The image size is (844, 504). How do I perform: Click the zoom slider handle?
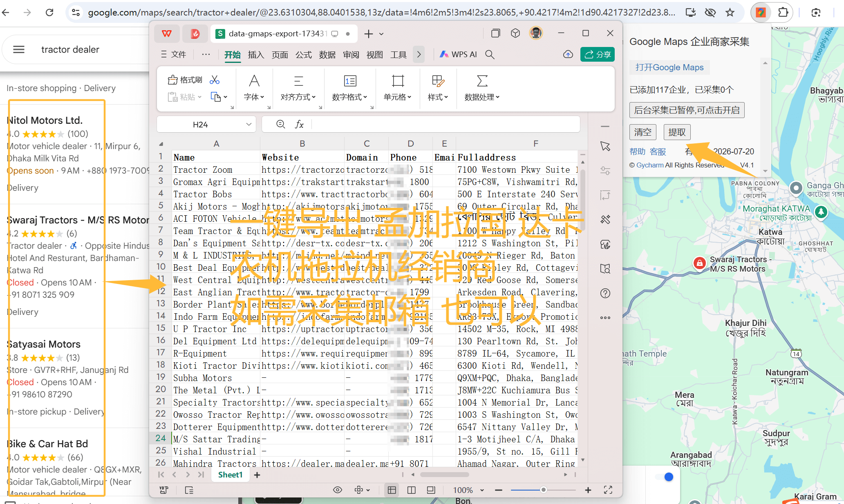(543, 490)
